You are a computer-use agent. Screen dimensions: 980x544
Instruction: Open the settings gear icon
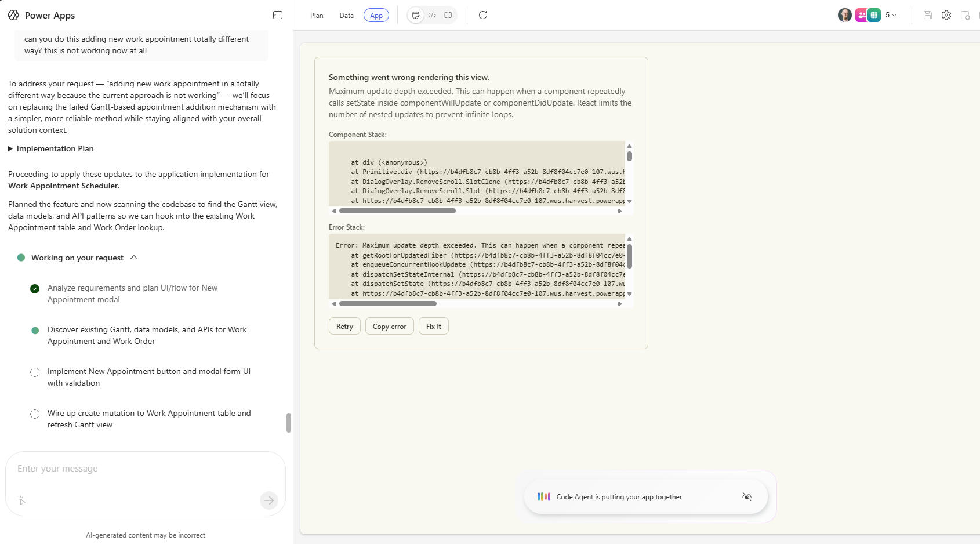tap(946, 15)
